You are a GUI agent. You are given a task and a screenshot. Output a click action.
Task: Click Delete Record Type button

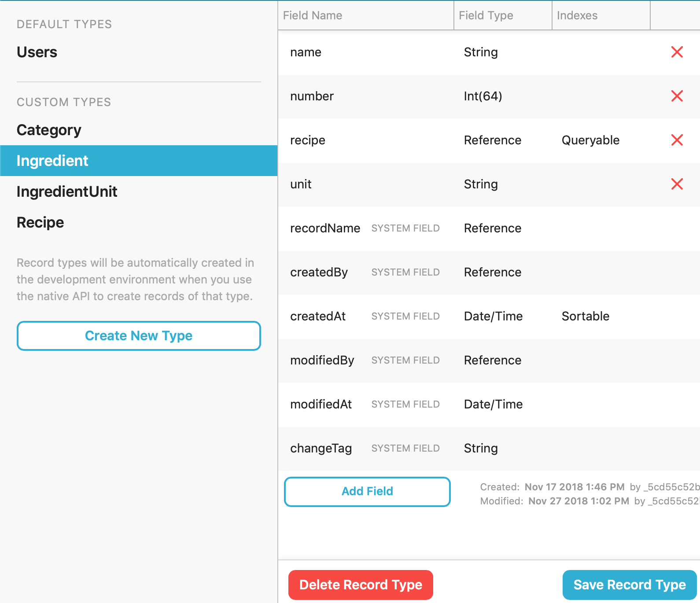(x=361, y=585)
